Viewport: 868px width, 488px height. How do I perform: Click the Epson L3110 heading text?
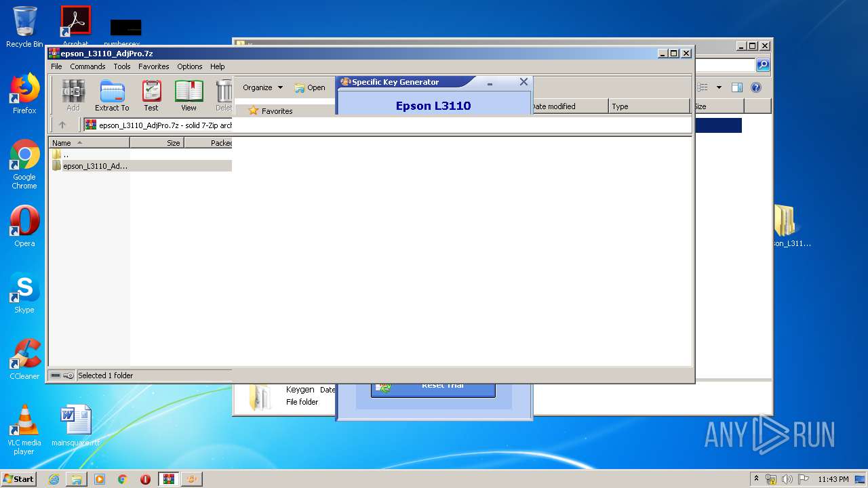pyautogui.click(x=433, y=106)
